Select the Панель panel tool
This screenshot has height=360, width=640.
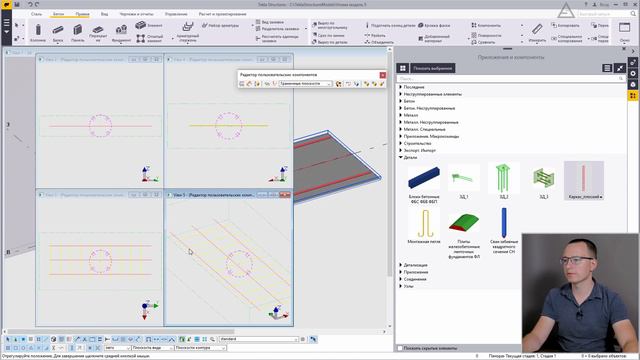point(78,33)
